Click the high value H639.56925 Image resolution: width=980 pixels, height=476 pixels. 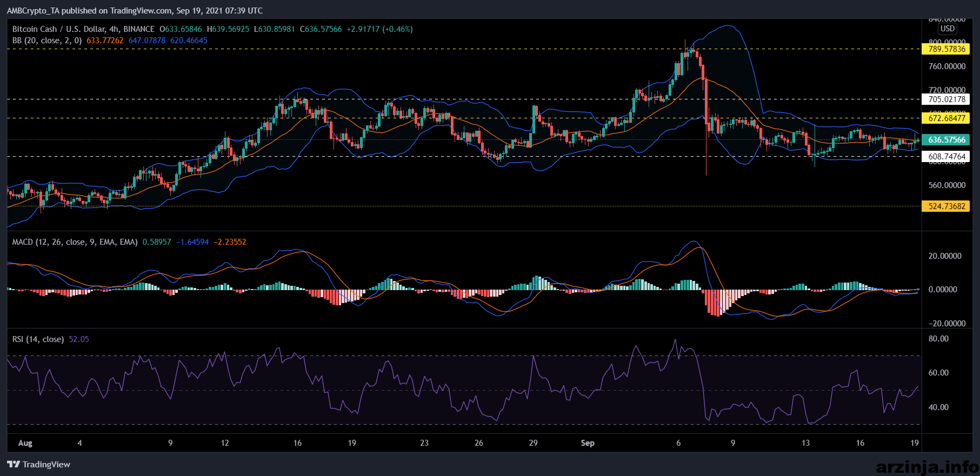[x=228, y=29]
